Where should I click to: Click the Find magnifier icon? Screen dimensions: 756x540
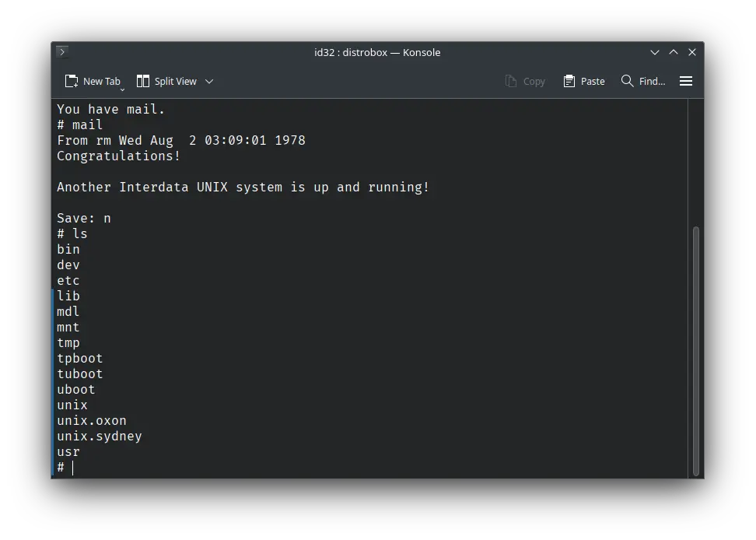point(626,81)
